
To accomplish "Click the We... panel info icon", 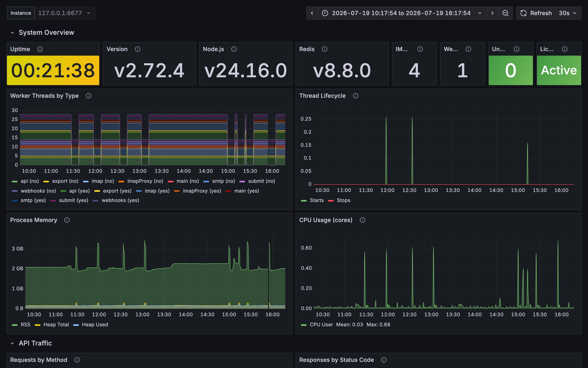I will 468,49.
